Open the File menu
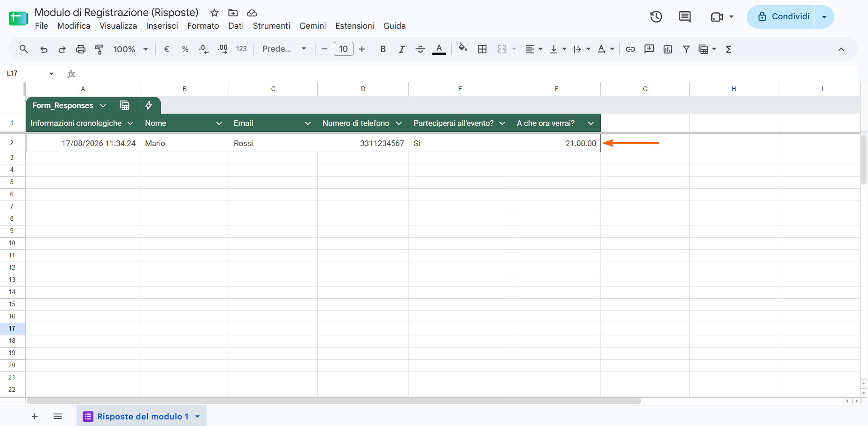Screen dimensions: 868x426 pyautogui.click(x=41, y=26)
